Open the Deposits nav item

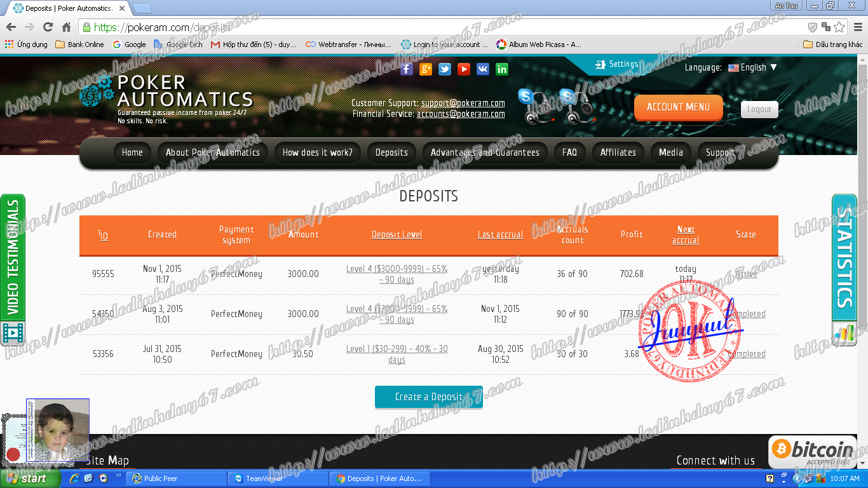391,152
